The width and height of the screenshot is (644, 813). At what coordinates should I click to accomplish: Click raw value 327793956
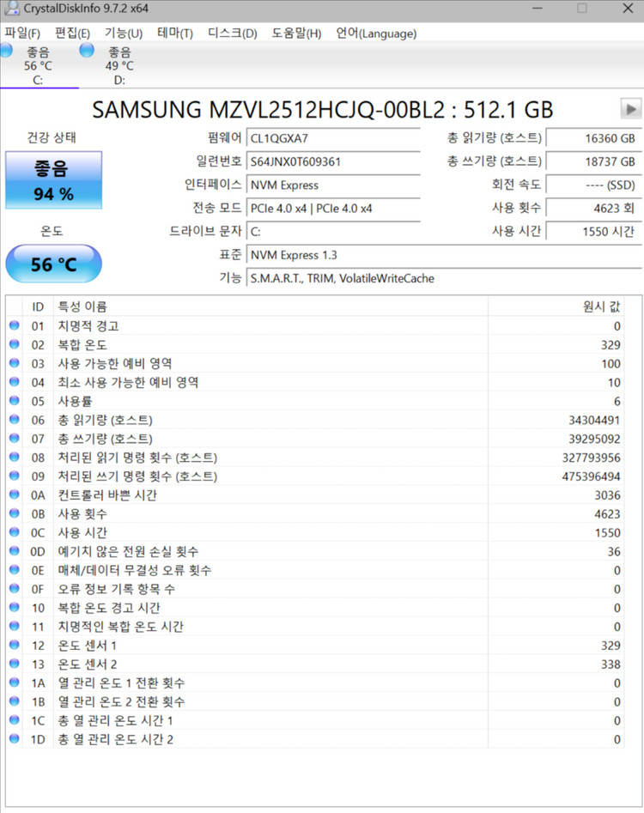click(x=591, y=458)
